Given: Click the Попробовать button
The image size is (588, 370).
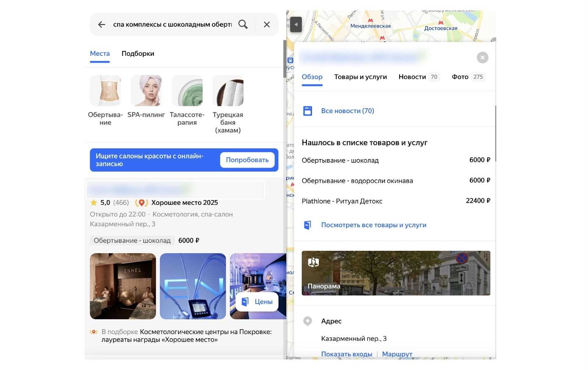Looking at the screenshot, I should 247,160.
